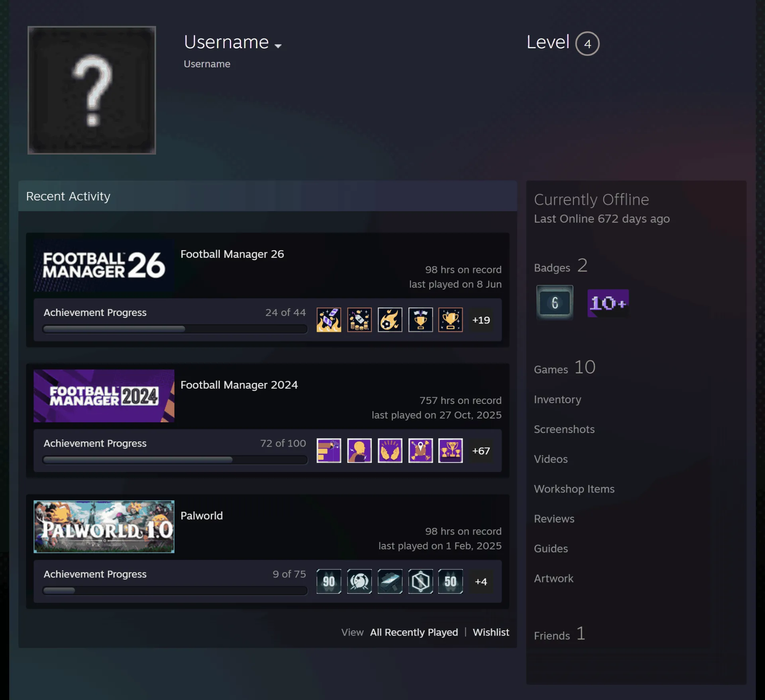
Task: Click the bald head profile achievement icon
Action: point(359,450)
